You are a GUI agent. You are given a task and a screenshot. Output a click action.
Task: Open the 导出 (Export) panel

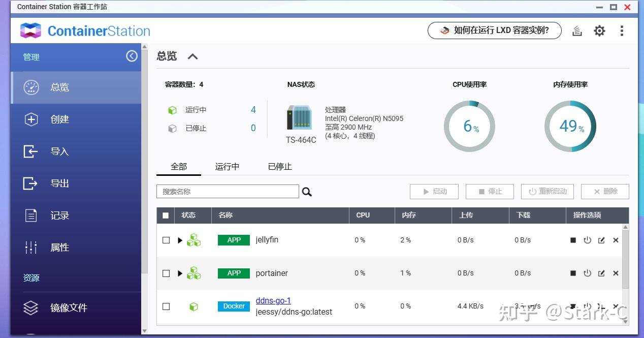point(59,183)
